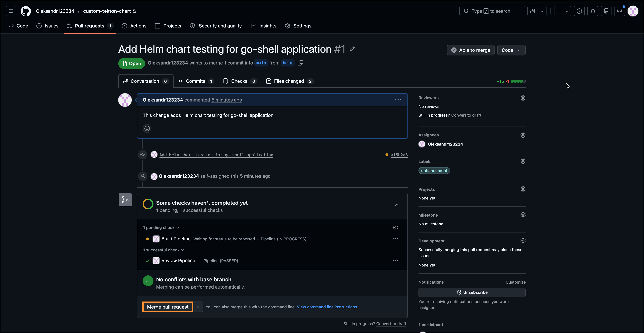Collapse the 1 pending check list

point(161,227)
